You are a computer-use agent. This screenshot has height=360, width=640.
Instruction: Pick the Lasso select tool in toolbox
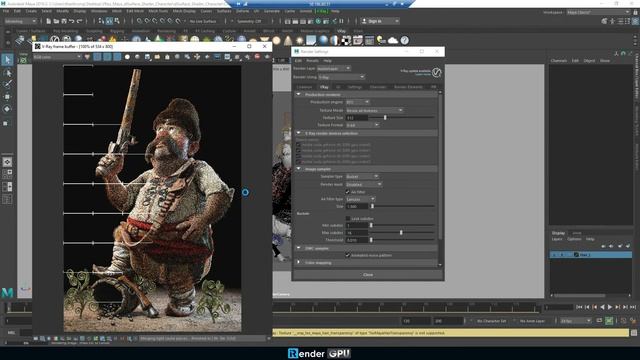[7, 73]
